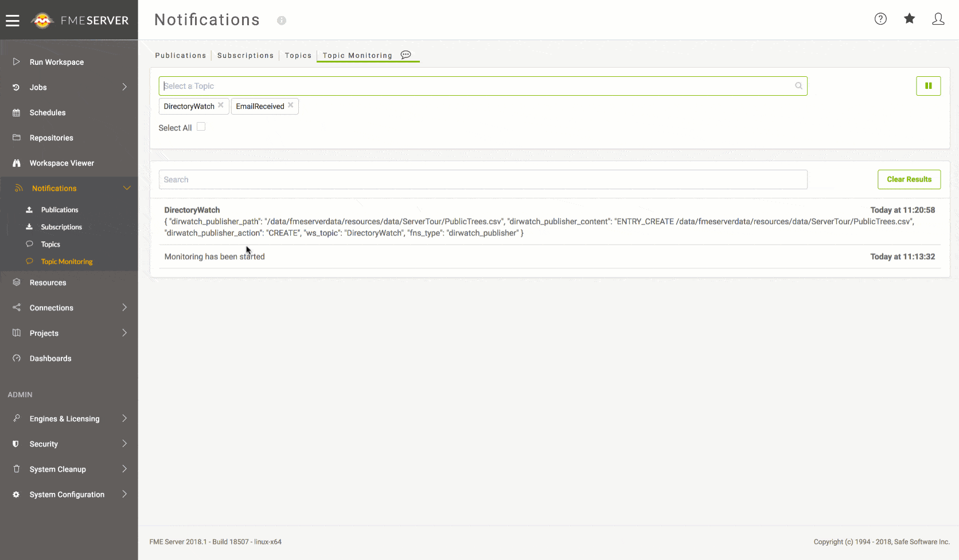Image resolution: width=959 pixels, height=560 pixels.
Task: Open Topics in the sidebar submenu
Action: (x=50, y=244)
